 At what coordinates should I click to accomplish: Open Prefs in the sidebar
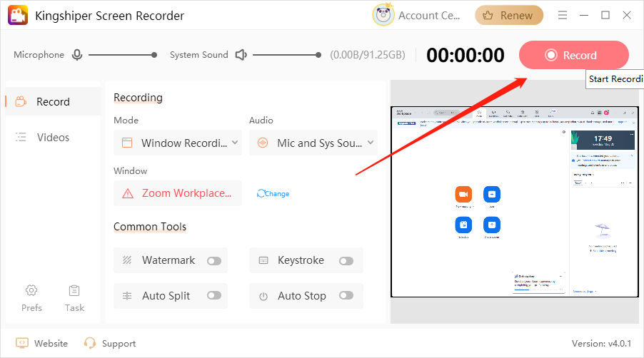tap(31, 298)
